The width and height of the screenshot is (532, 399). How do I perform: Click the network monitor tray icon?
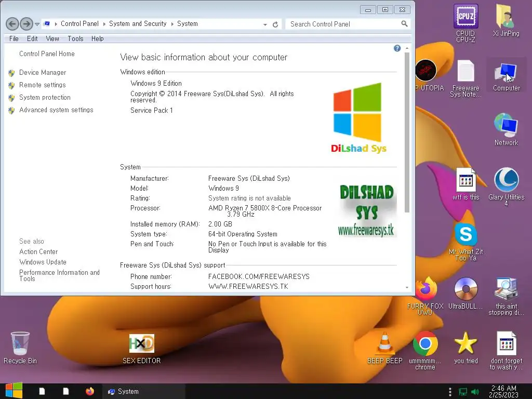click(x=463, y=392)
